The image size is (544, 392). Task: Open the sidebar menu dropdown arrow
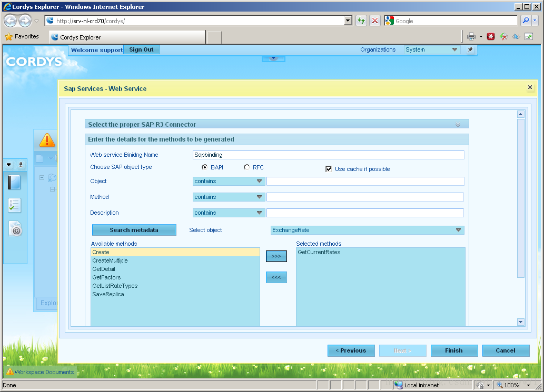[x=8, y=164]
